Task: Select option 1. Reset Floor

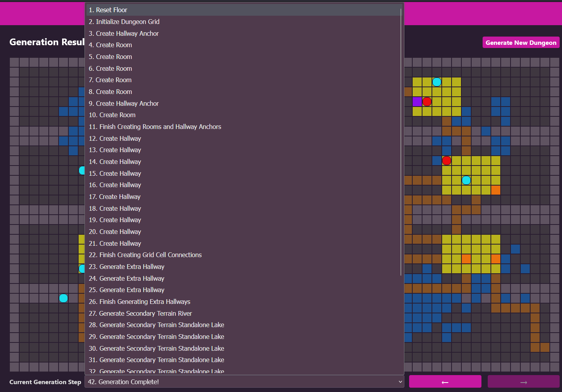Action: pos(244,10)
